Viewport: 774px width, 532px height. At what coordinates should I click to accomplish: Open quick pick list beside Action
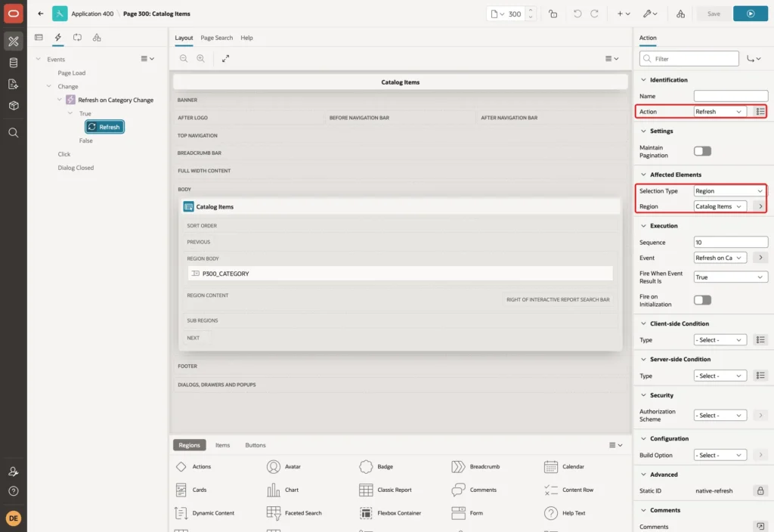pyautogui.click(x=760, y=112)
